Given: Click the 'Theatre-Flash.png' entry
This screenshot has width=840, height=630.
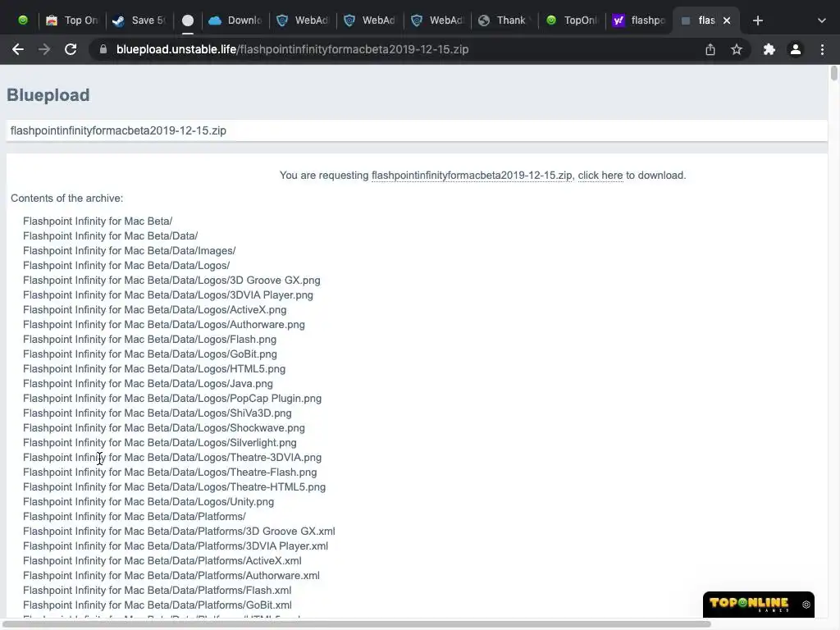Looking at the screenshot, I should [170, 472].
